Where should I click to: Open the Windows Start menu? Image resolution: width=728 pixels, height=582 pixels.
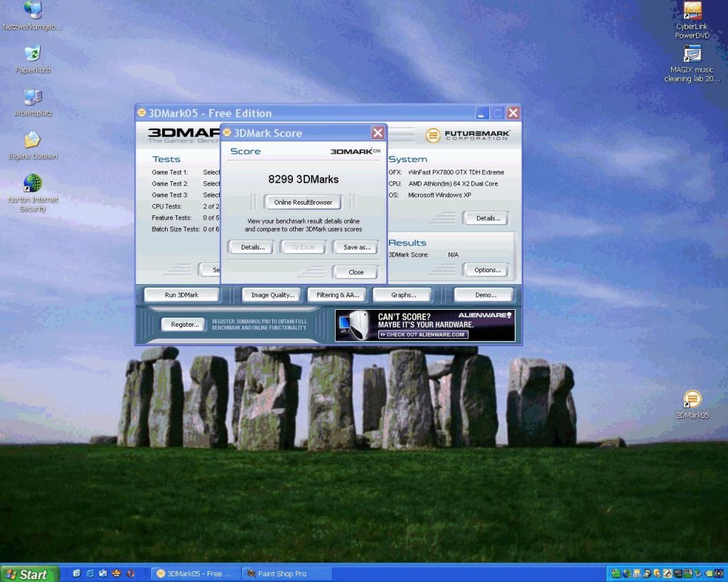pyautogui.click(x=30, y=574)
